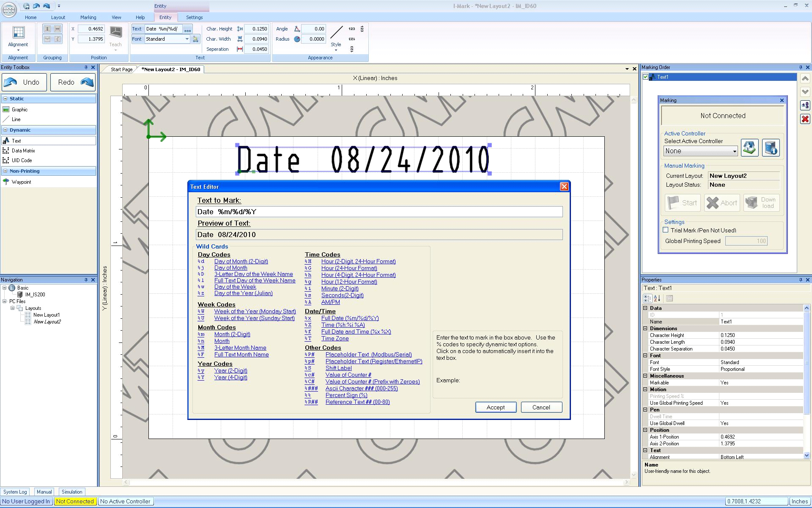Open text editor via ellipsis button
Image resolution: width=812 pixels, height=508 pixels.
[187, 29]
